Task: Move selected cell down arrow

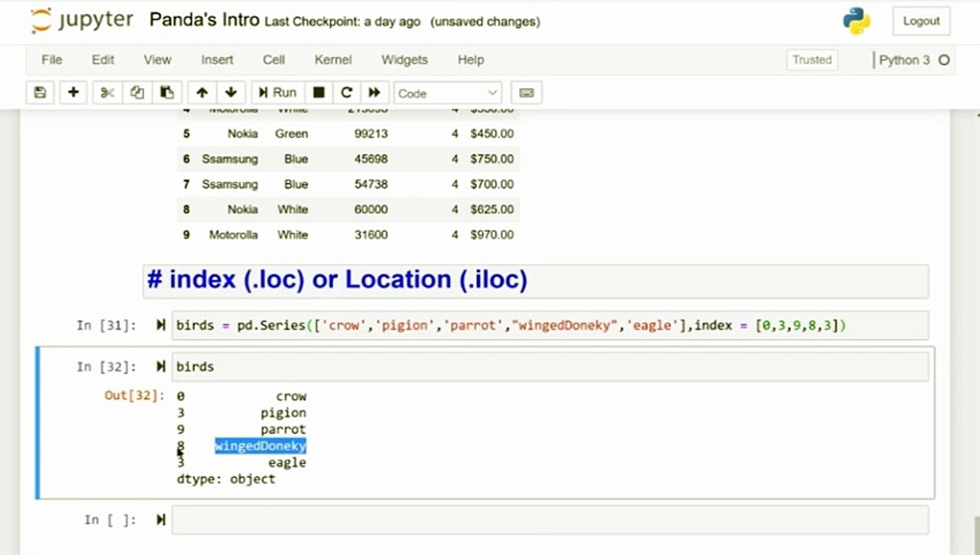Action: click(231, 92)
